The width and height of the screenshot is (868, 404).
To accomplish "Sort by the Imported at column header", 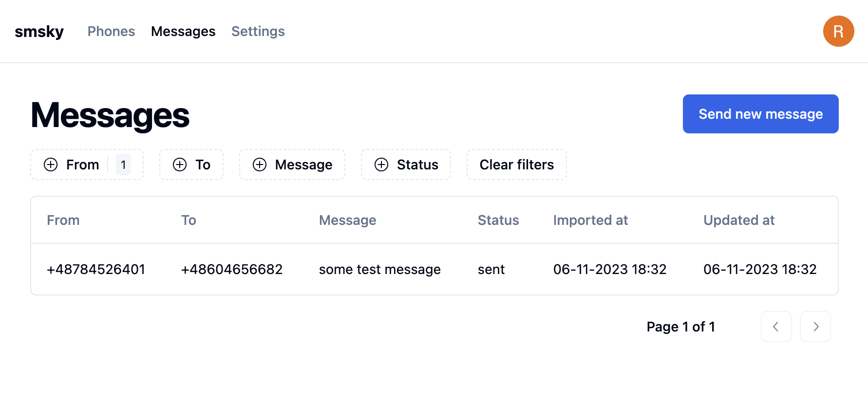I will pyautogui.click(x=590, y=220).
